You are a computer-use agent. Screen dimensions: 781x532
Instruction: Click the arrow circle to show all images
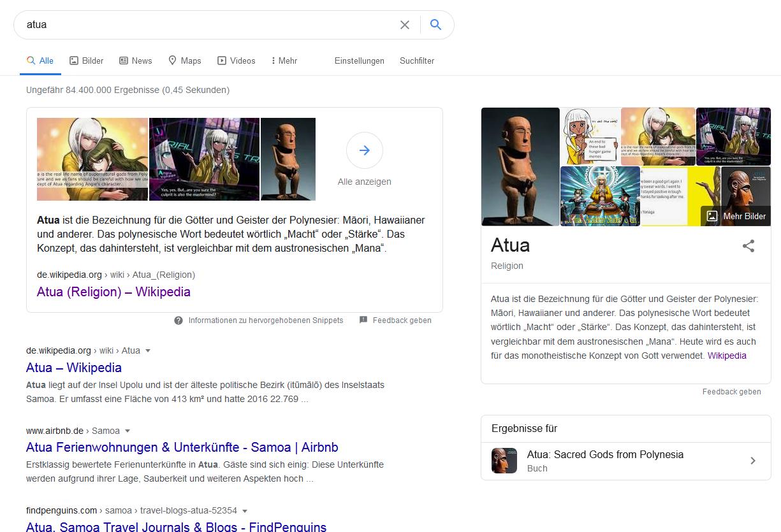pos(365,150)
